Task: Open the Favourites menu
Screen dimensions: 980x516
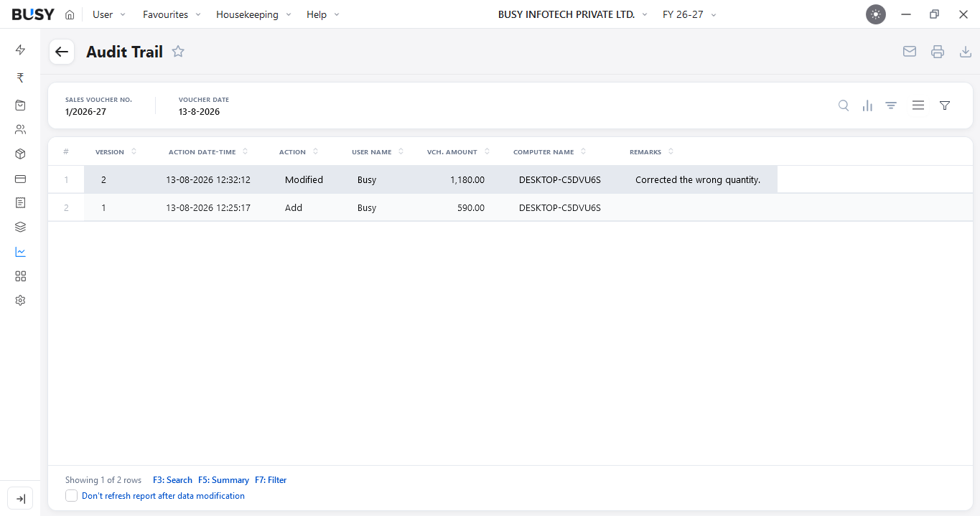Action: tap(172, 14)
